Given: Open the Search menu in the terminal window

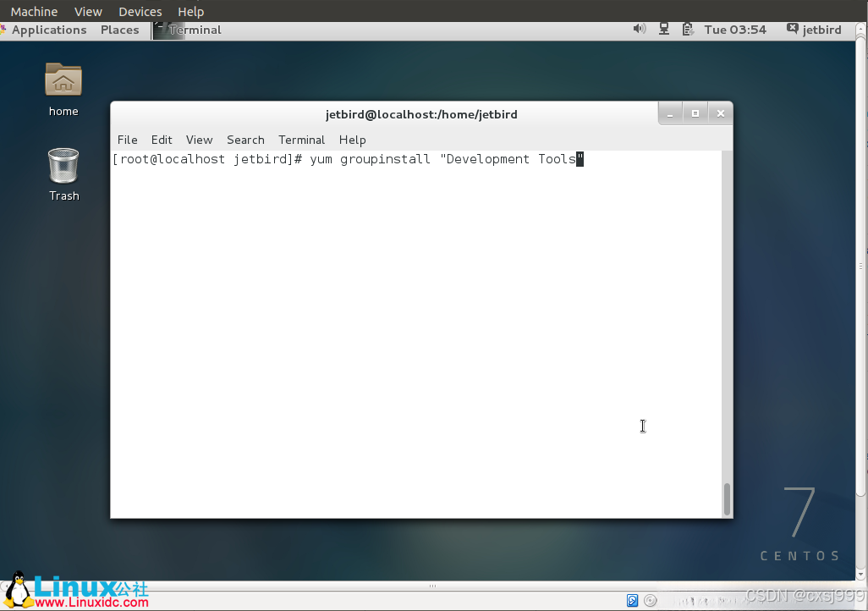Looking at the screenshot, I should point(245,140).
